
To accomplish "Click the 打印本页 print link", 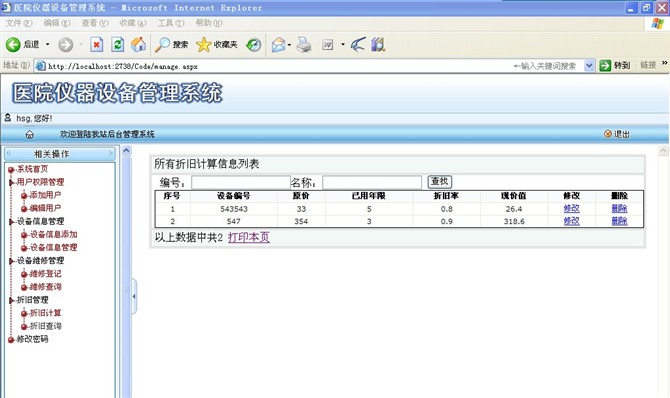I will coord(249,237).
